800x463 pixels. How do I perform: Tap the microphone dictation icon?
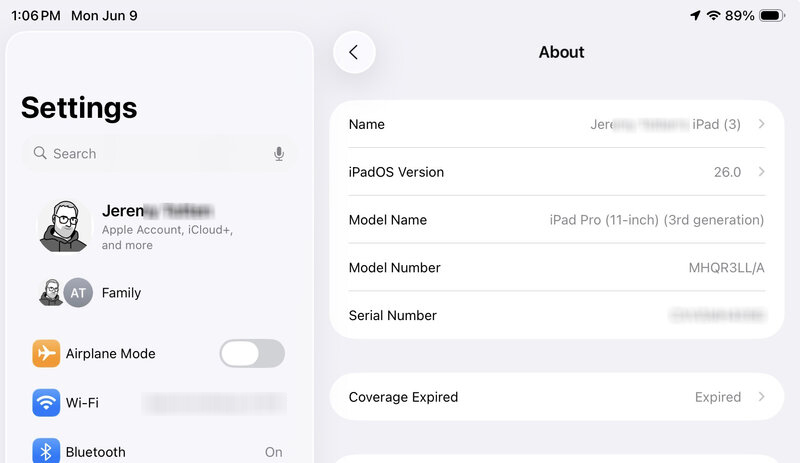point(279,153)
